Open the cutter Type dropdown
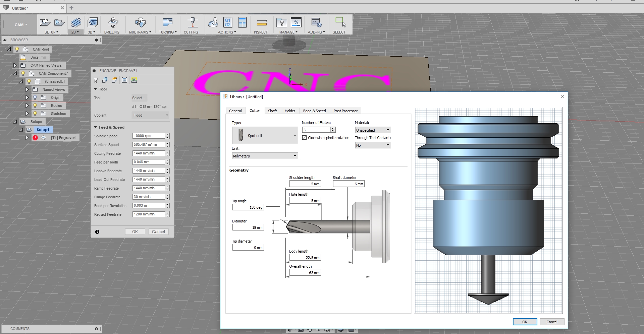 pyautogui.click(x=265, y=136)
